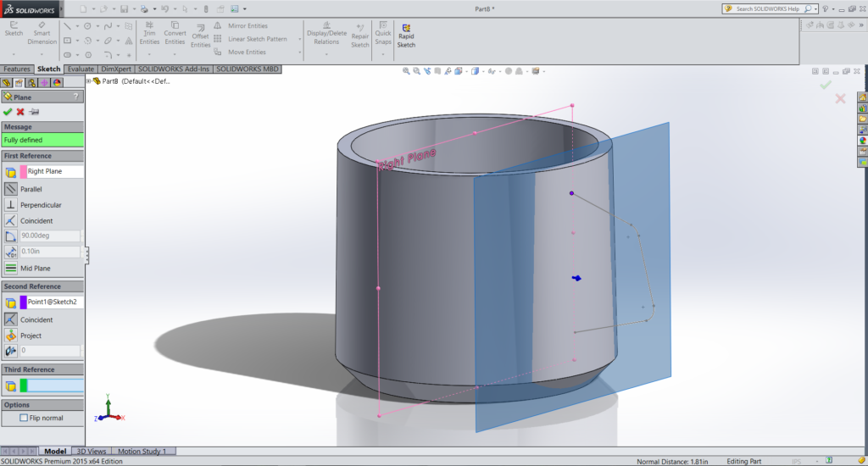Switch to the Evaluate tab

click(x=81, y=69)
